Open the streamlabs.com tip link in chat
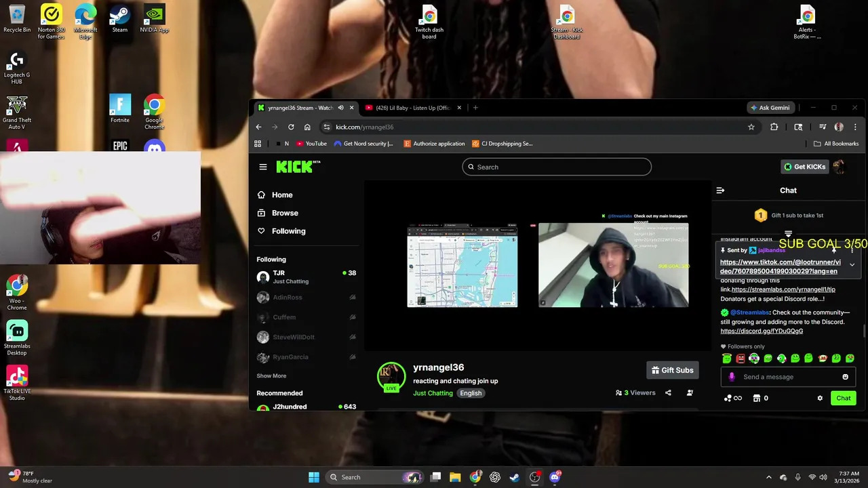The height and width of the screenshot is (488, 868). pyautogui.click(x=783, y=289)
